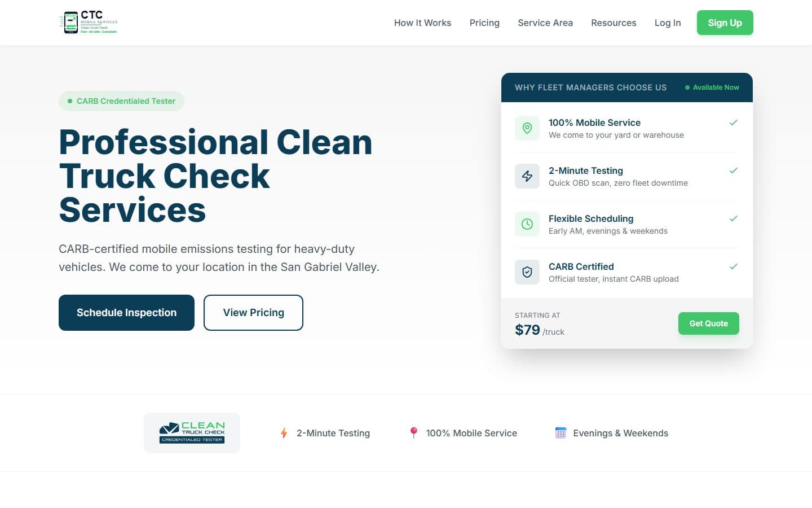The width and height of the screenshot is (812, 508).
Task: Click the CARB Credentialed Tester badge pill
Action: click(121, 101)
